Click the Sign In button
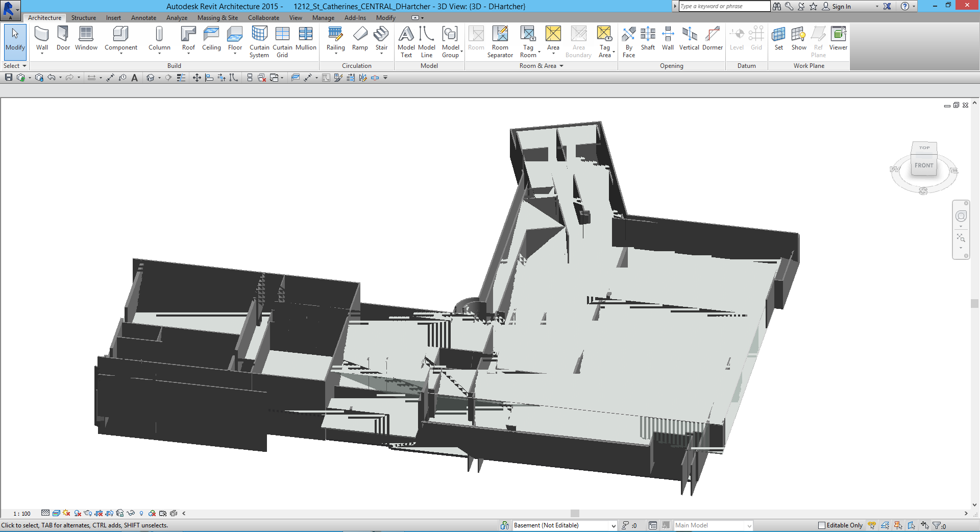This screenshot has width=980, height=532. point(841,7)
